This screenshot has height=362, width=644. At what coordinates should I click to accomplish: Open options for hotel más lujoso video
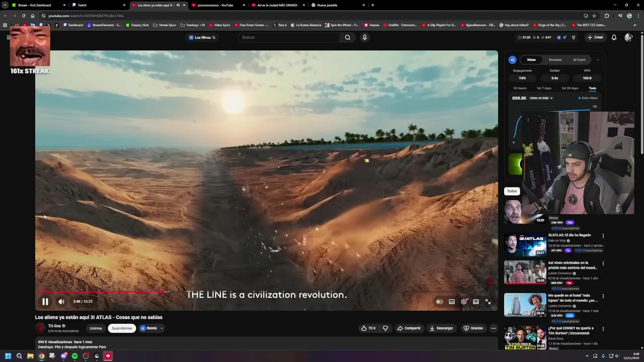click(603, 296)
